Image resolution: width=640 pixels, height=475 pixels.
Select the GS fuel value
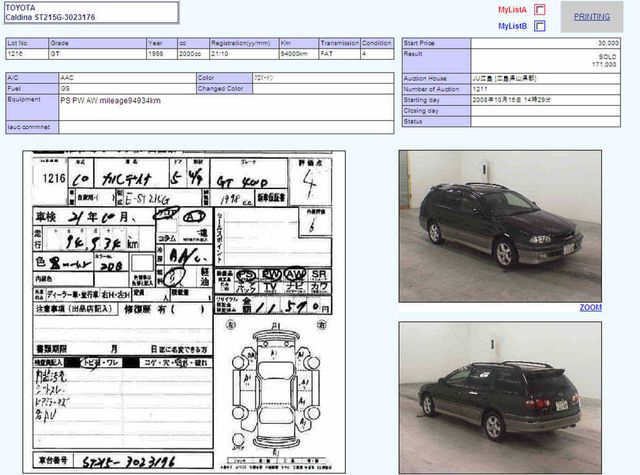pos(127,89)
